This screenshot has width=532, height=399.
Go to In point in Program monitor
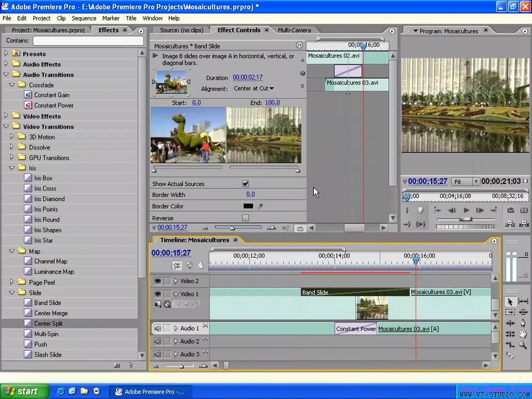(437, 211)
